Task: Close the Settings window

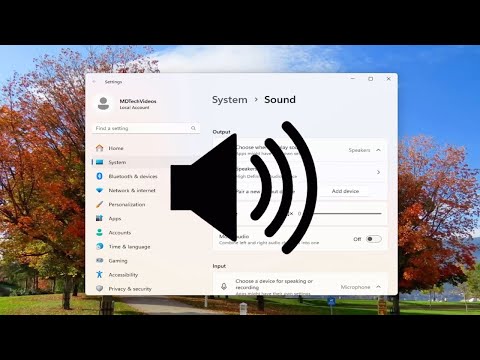Action: (388, 79)
